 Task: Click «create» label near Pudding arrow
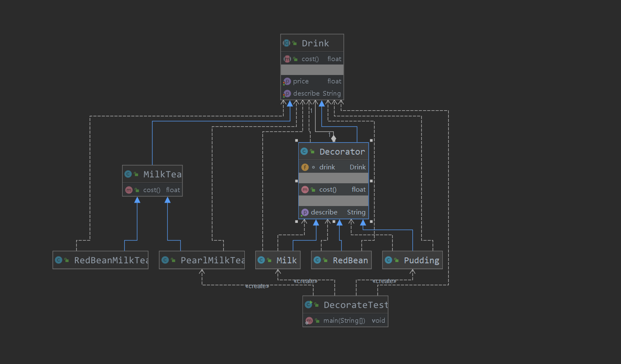pos(384,281)
